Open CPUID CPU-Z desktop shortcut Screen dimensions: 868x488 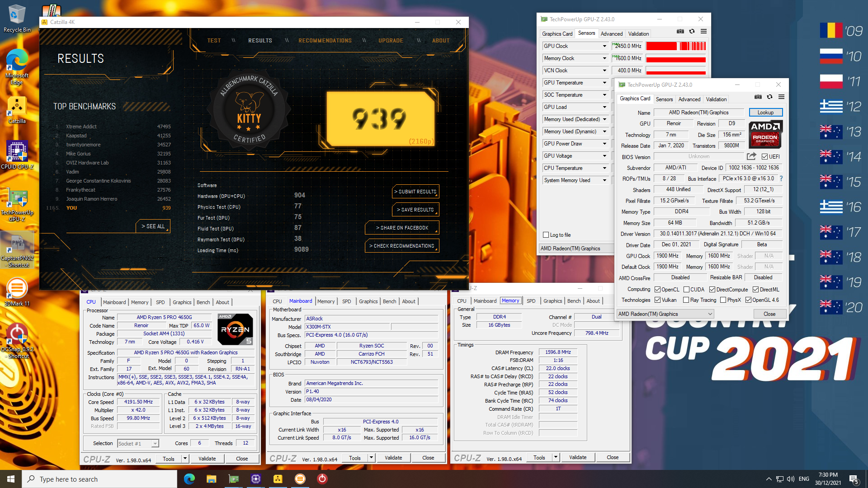pos(17,155)
